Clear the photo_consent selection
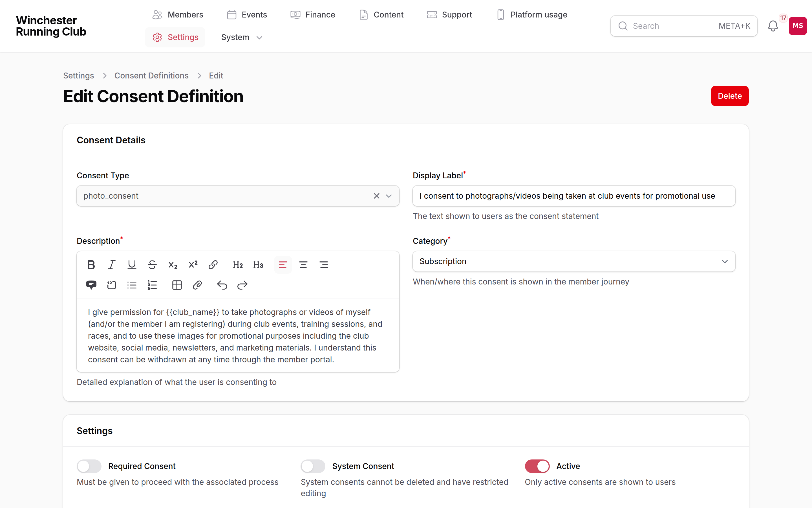The image size is (812, 508). point(376,196)
